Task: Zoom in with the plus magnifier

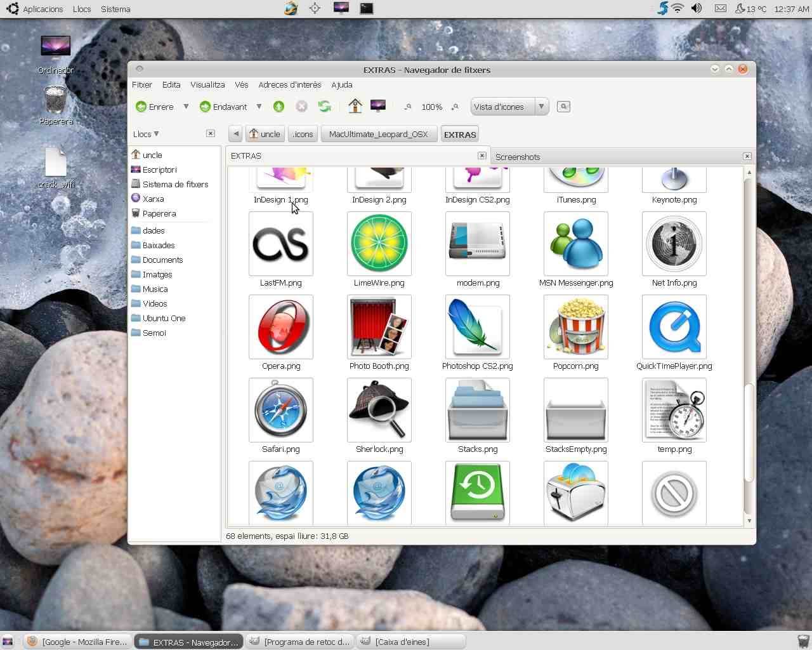Action: point(455,107)
